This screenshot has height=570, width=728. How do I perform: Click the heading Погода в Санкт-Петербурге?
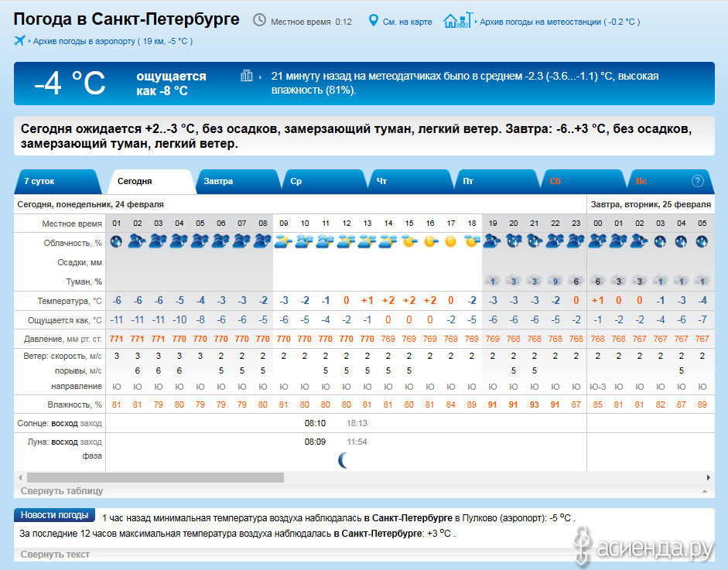[x=126, y=19]
